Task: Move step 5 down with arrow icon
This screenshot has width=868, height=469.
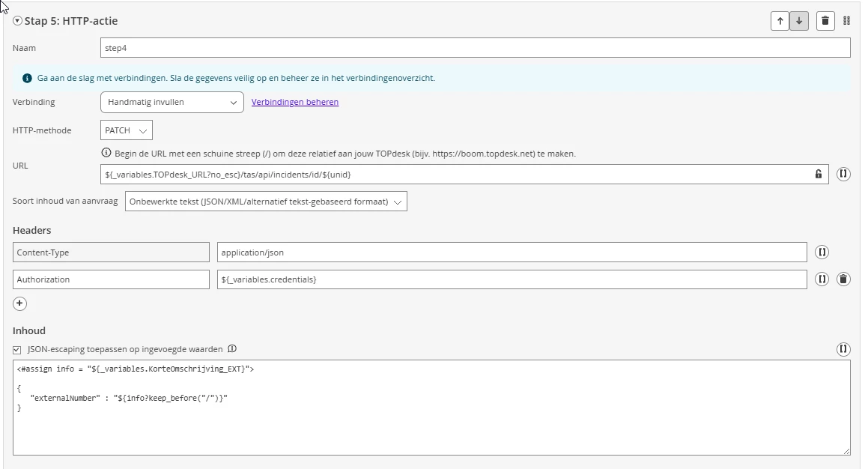Action: (x=799, y=21)
